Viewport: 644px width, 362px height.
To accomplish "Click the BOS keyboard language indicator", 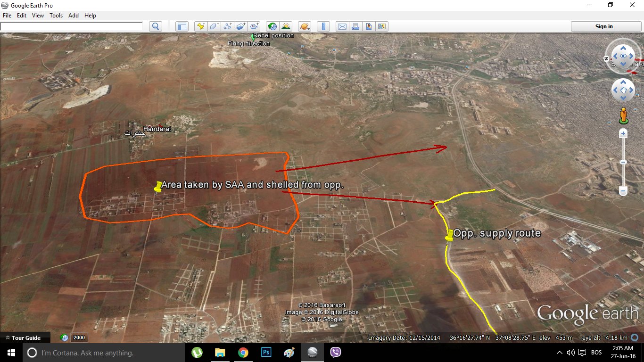I will tap(596, 353).
